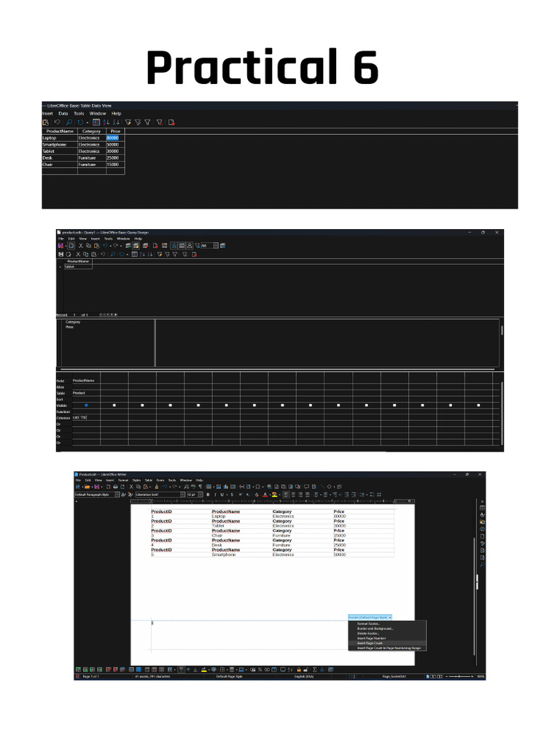Image resolution: width=560 pixels, height=747 pixels.
Task: Click the Criterion field containing LIKE text
Action: tap(86, 417)
